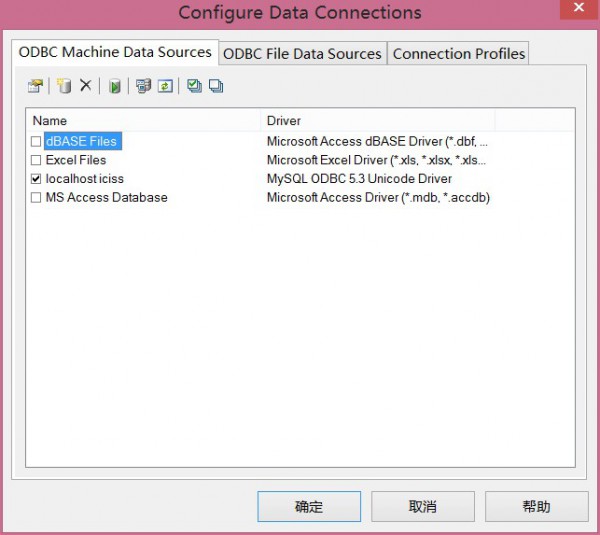
Task: Click the refresh list icon
Action: pyautogui.click(x=165, y=87)
